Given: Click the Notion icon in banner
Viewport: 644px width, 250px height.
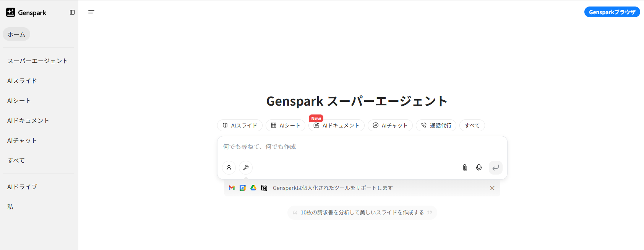Looking at the screenshot, I should tap(264, 188).
